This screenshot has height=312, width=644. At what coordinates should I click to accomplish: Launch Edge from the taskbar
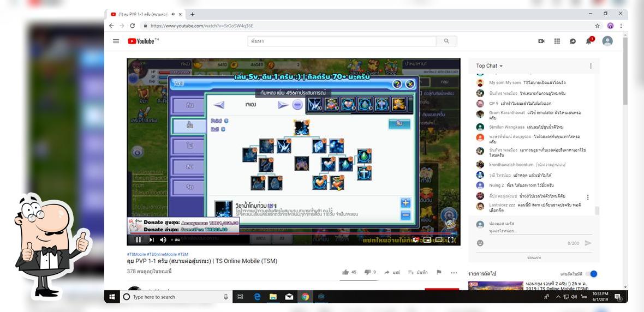point(257,297)
